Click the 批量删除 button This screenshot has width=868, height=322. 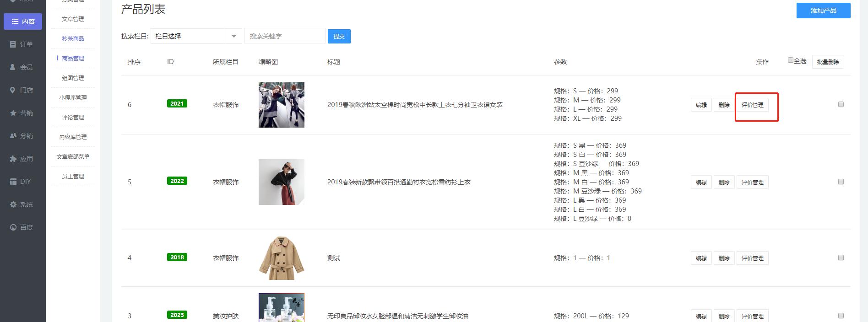pyautogui.click(x=828, y=62)
